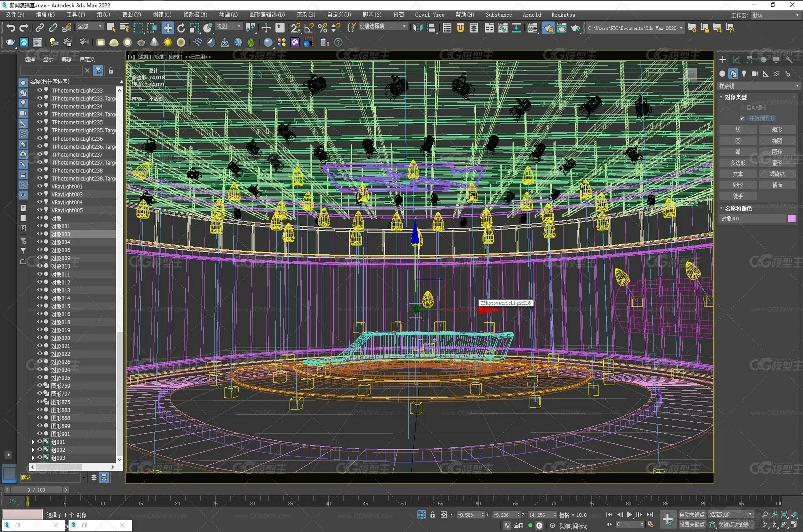Click the sun light icon in second toolbar
The width and height of the screenshot is (803, 532).
click(168, 42)
